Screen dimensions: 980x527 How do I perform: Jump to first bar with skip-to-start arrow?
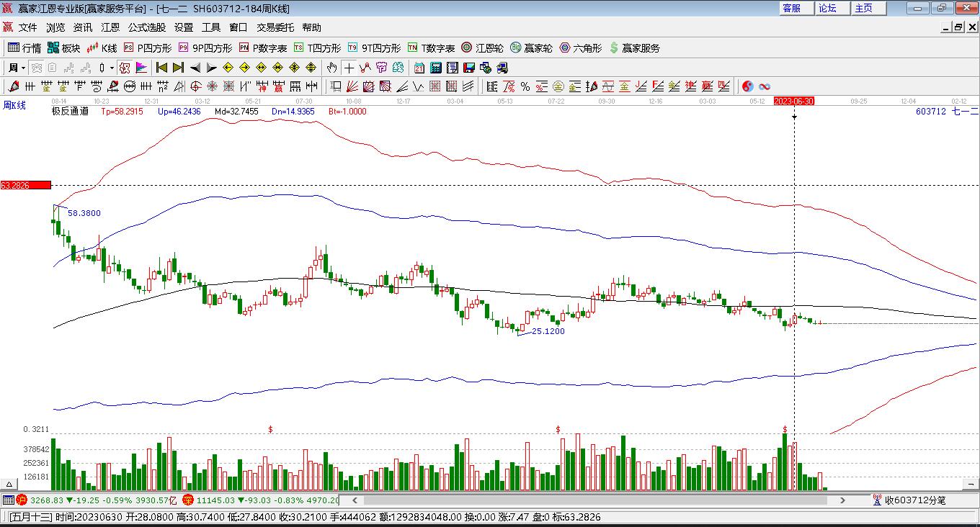click(161, 68)
